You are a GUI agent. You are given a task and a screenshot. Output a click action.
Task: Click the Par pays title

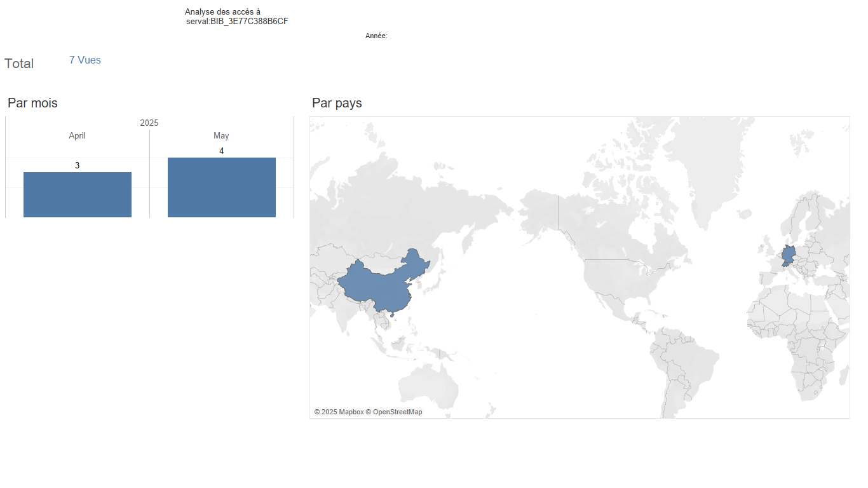[x=337, y=103]
